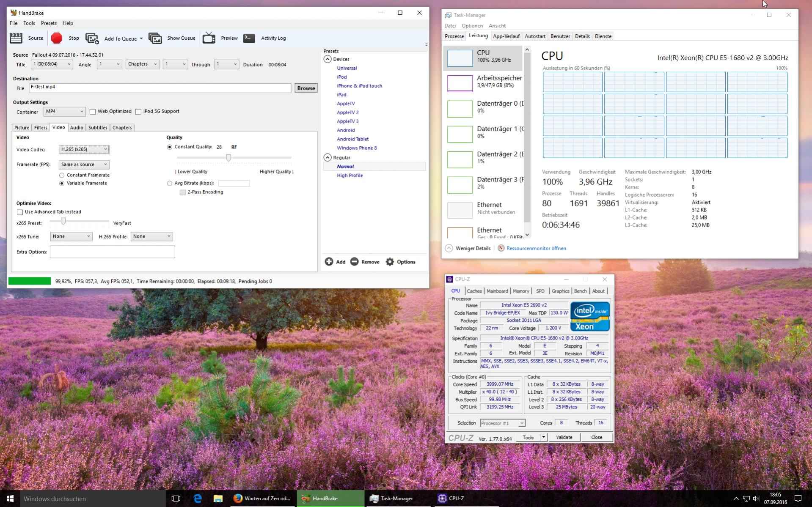Viewport: 812px width, 507px height.
Task: Enable the Web Optimized checkbox
Action: pyautogui.click(x=92, y=112)
